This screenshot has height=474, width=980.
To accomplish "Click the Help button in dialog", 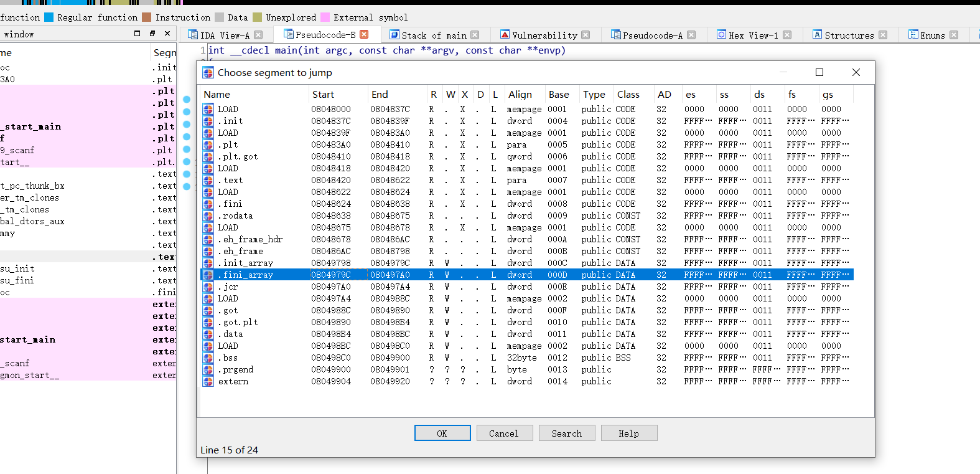I will click(629, 433).
